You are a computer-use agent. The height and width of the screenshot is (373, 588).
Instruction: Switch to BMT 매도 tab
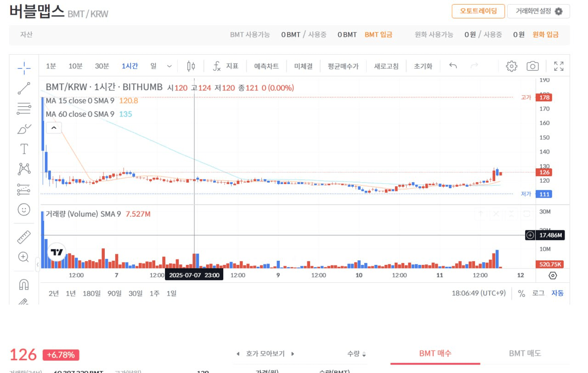click(525, 353)
